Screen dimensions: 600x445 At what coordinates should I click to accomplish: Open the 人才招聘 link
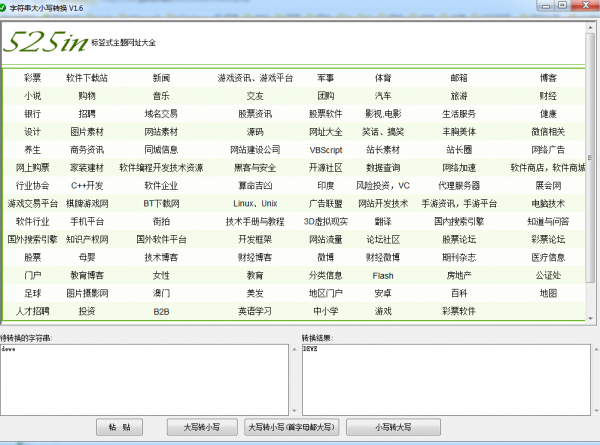[32, 311]
